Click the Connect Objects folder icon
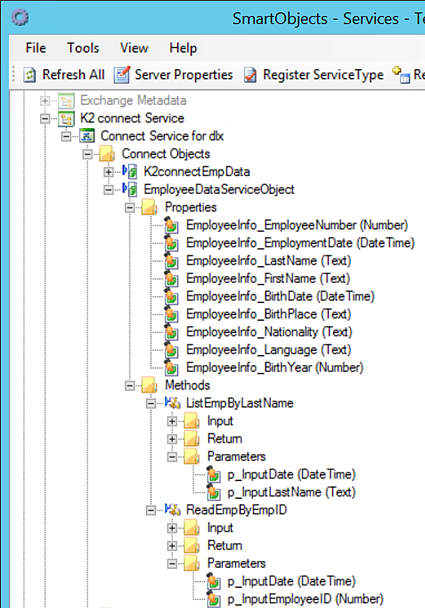 [107, 154]
